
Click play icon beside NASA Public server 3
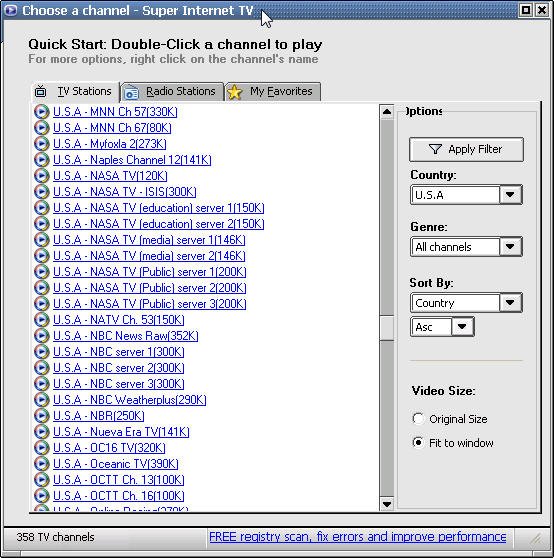pos(41,304)
